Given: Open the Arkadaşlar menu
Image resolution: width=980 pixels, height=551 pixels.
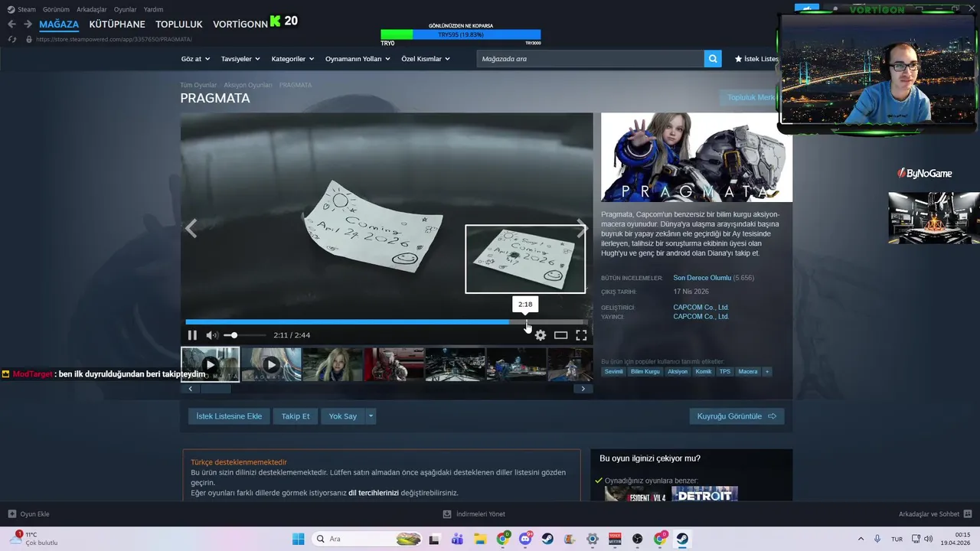Looking at the screenshot, I should tap(92, 9).
